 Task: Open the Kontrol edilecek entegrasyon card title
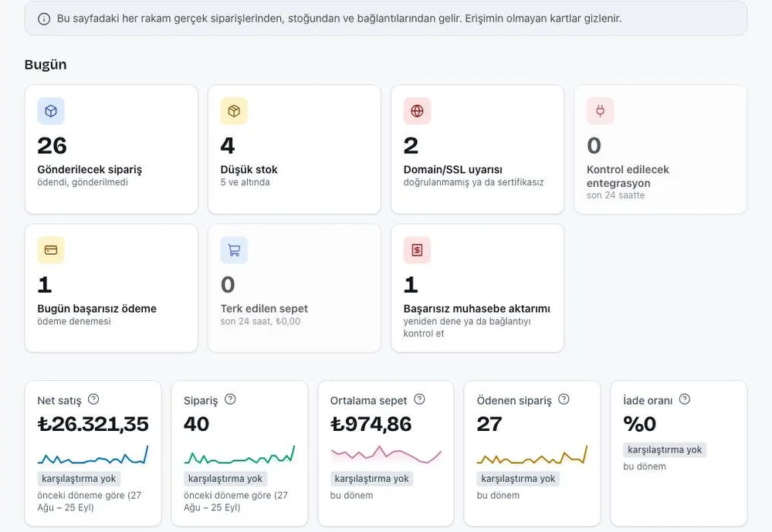pos(628,176)
